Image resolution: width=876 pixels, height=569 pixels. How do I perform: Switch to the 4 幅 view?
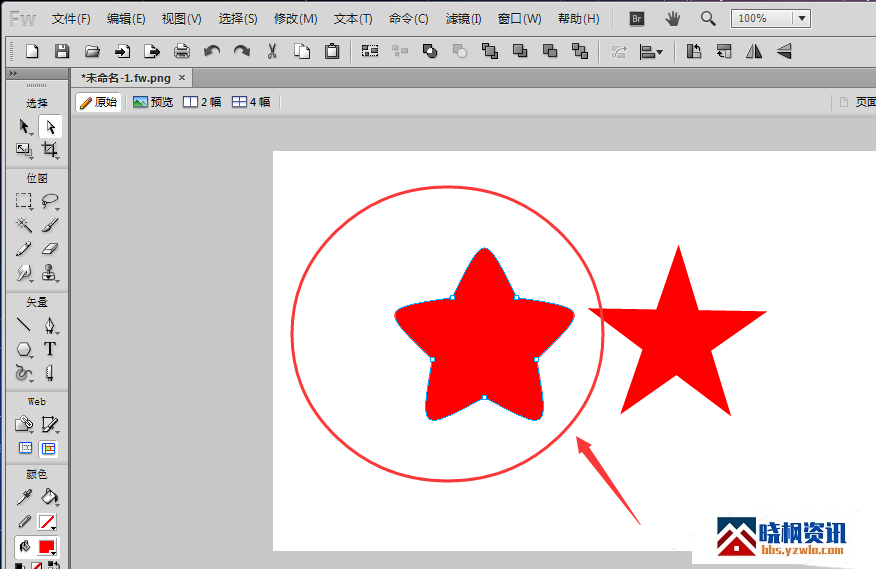[x=251, y=102]
